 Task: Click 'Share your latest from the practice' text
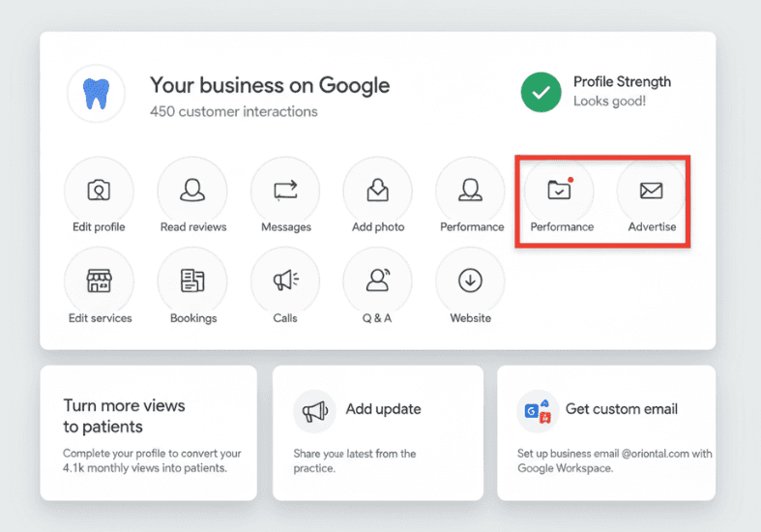(355, 461)
